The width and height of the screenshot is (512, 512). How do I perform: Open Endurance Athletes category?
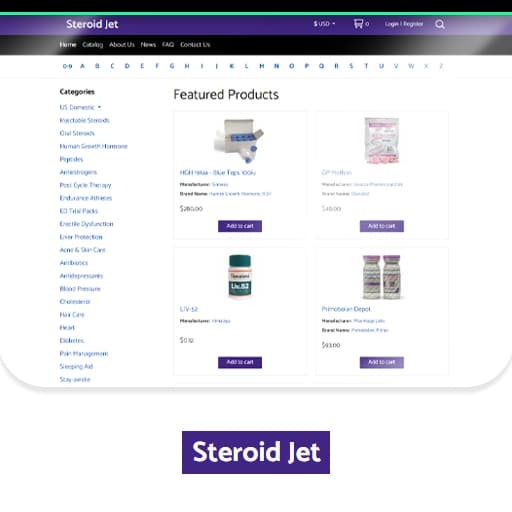86,198
